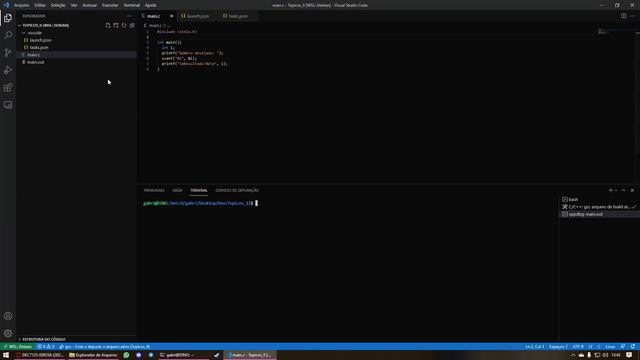Click the new terminal plus icon
The height and width of the screenshot is (360, 640).
click(x=611, y=190)
